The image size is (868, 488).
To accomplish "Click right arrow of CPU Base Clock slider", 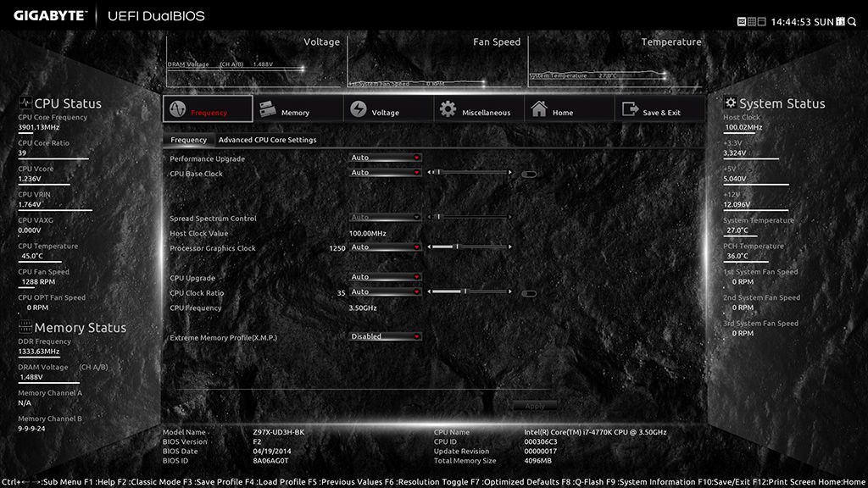I will tap(509, 173).
